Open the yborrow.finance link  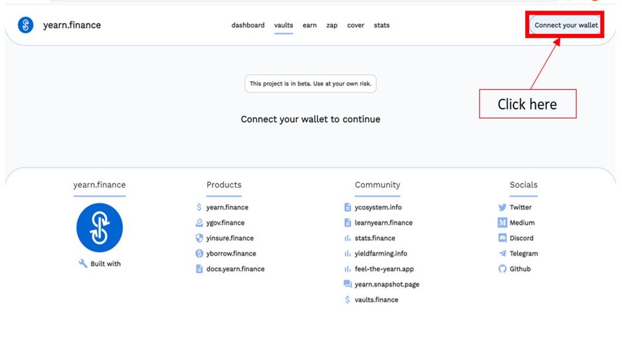[231, 253]
